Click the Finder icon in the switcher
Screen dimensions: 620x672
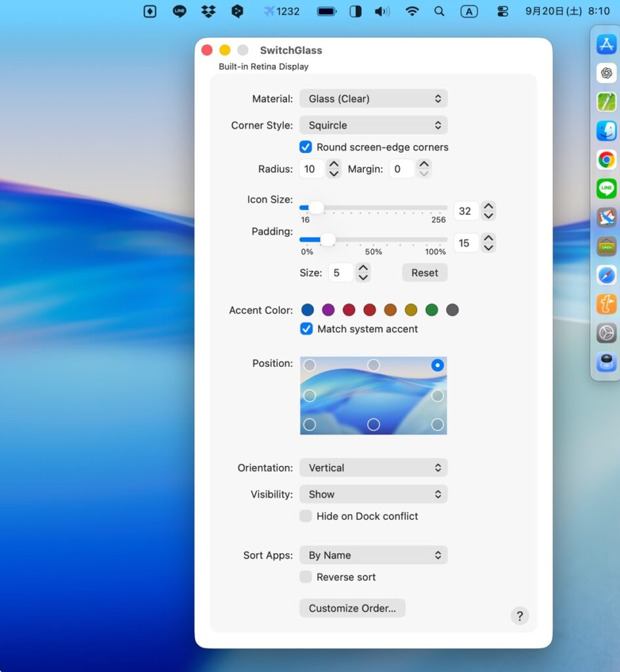tap(606, 131)
